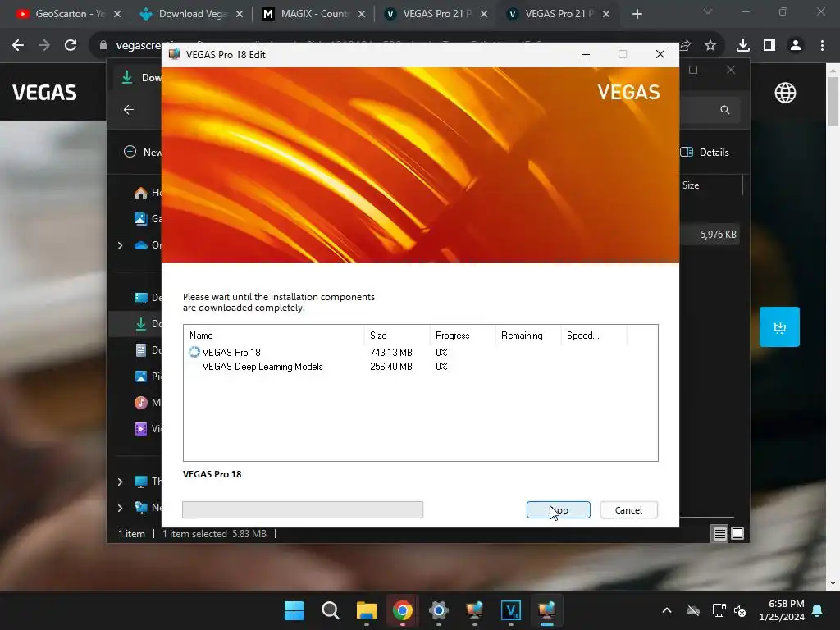Switch to large thumbnails view icon

click(x=737, y=533)
